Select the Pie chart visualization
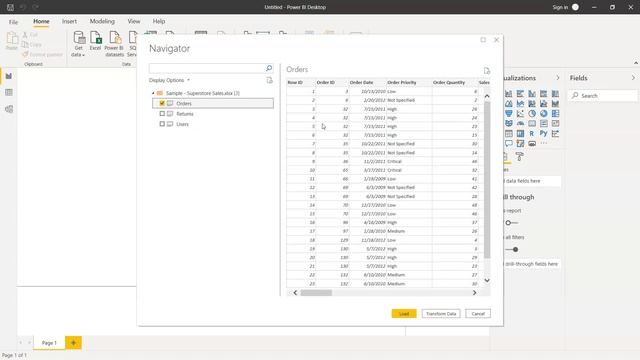Viewport: 640px width, 360px height. click(x=532, y=113)
